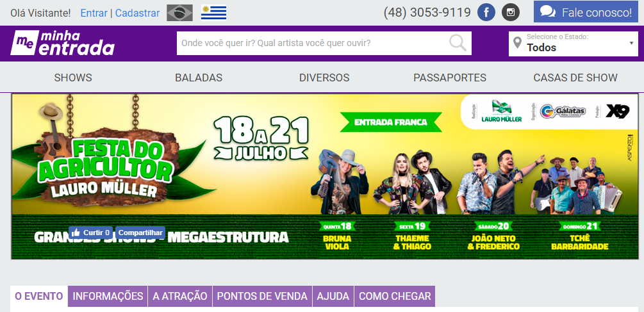644x312 pixels.
Task: Click the Cadastrar sign-up link
Action: 137,13
